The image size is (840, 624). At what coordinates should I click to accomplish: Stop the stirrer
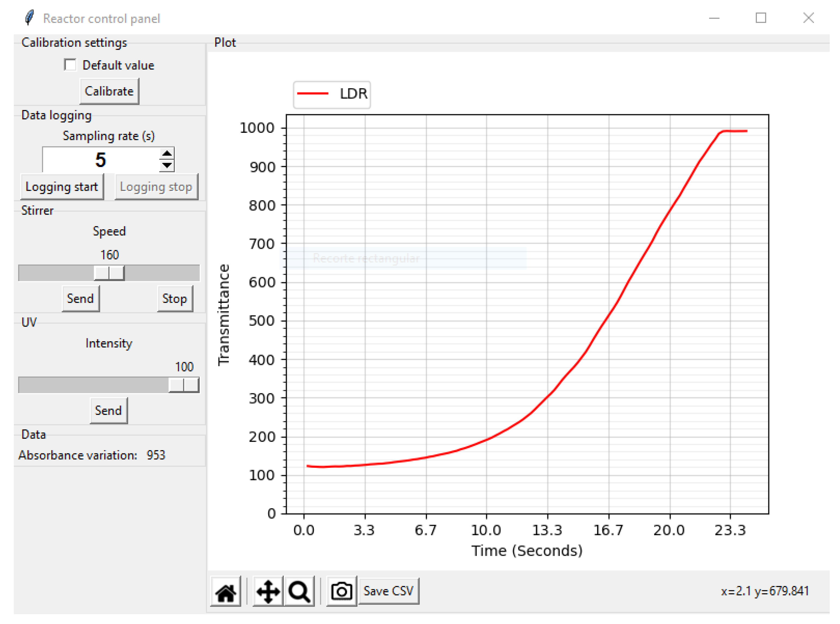click(x=174, y=298)
